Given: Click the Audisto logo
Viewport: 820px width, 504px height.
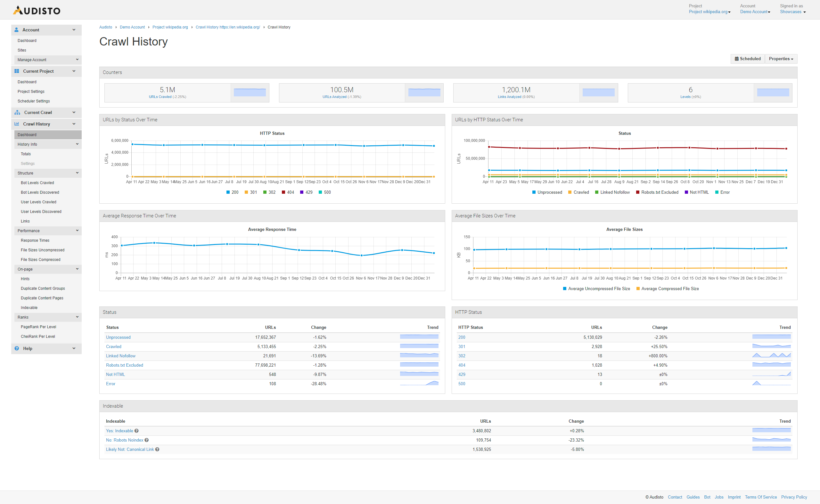Looking at the screenshot, I should (x=37, y=10).
